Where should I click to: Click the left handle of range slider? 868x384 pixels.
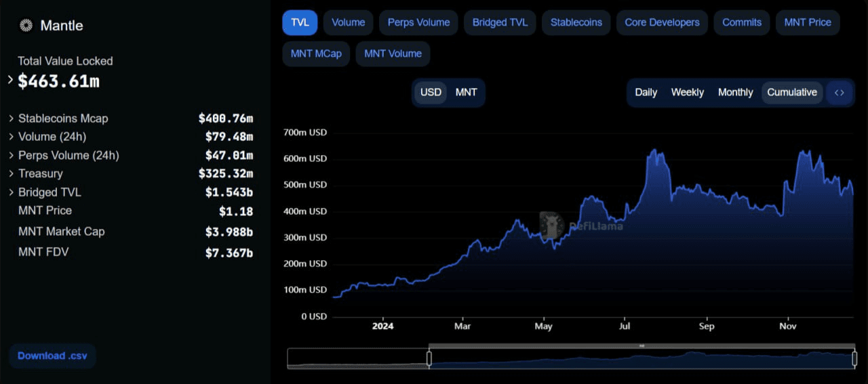[429, 358]
